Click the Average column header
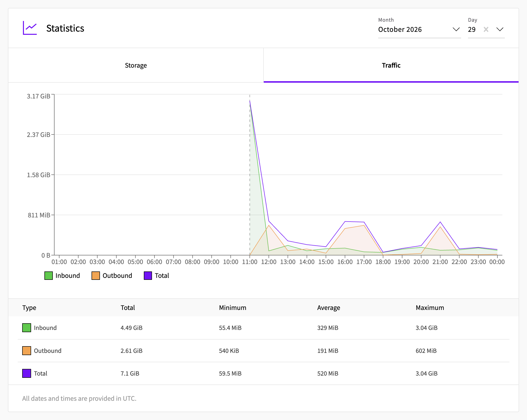This screenshot has width=527, height=420. [x=329, y=308]
